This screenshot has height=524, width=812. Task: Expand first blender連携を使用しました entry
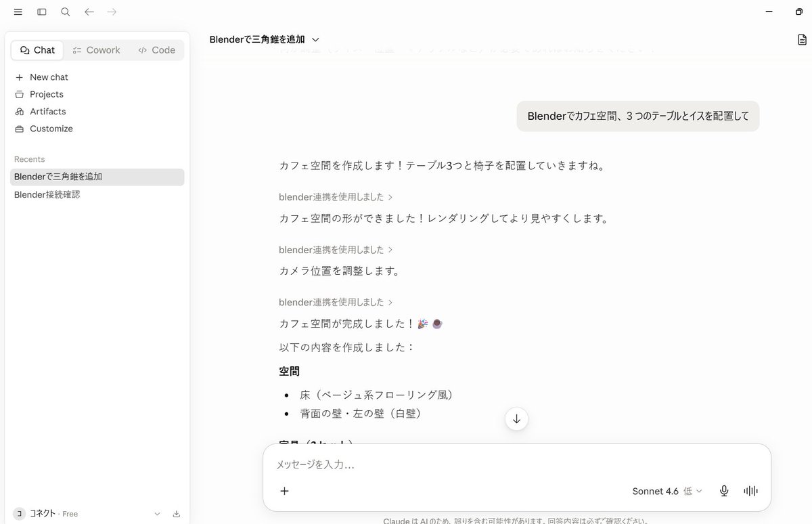coord(336,197)
